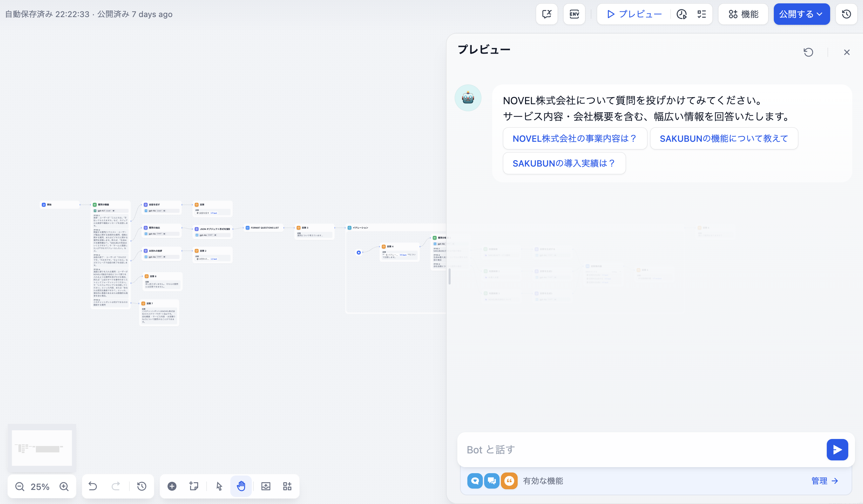Switch to pointer selection mode
863x504 pixels.
(219, 486)
